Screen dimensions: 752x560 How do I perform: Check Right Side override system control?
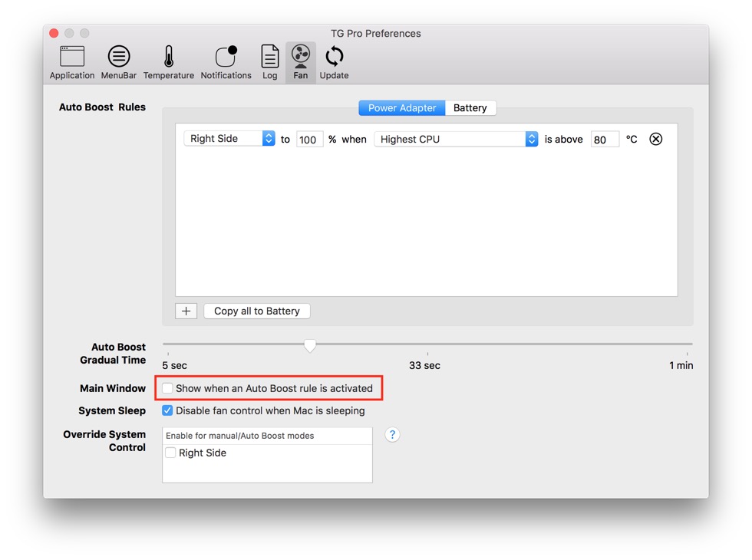coord(170,453)
